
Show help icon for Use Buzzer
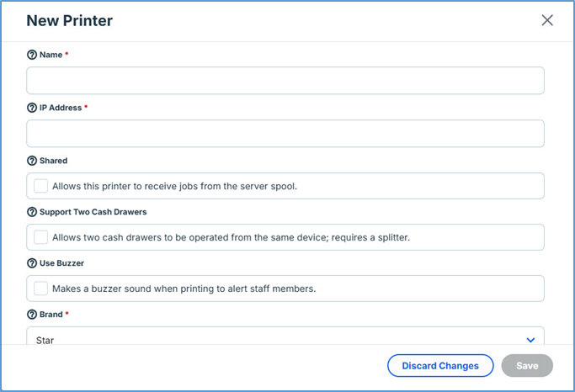tap(32, 263)
